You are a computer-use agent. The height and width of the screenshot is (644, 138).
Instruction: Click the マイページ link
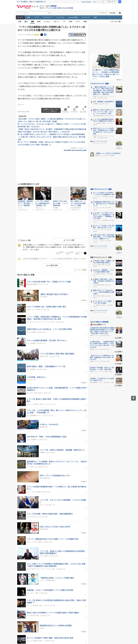point(103,13)
